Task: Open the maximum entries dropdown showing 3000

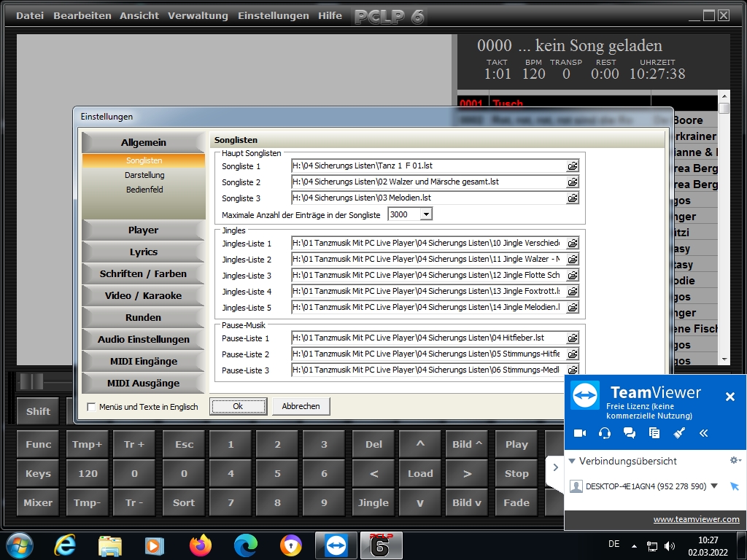Action: click(x=426, y=214)
